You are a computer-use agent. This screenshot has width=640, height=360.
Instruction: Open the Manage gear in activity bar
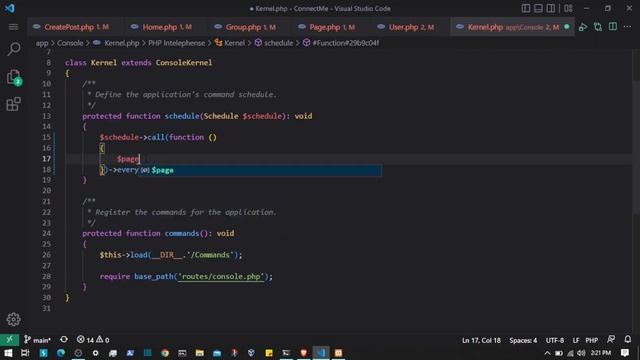click(x=13, y=319)
